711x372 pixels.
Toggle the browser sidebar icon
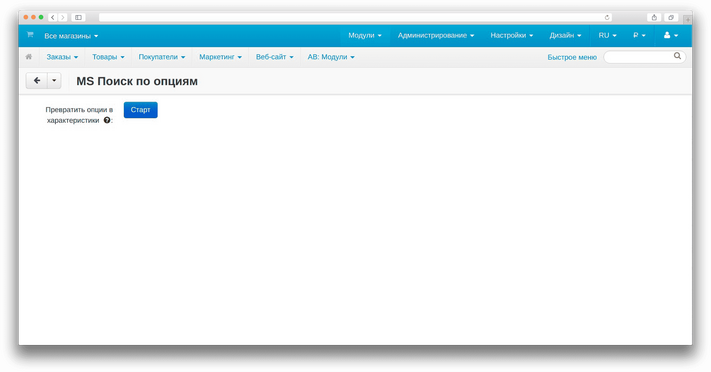pyautogui.click(x=78, y=17)
